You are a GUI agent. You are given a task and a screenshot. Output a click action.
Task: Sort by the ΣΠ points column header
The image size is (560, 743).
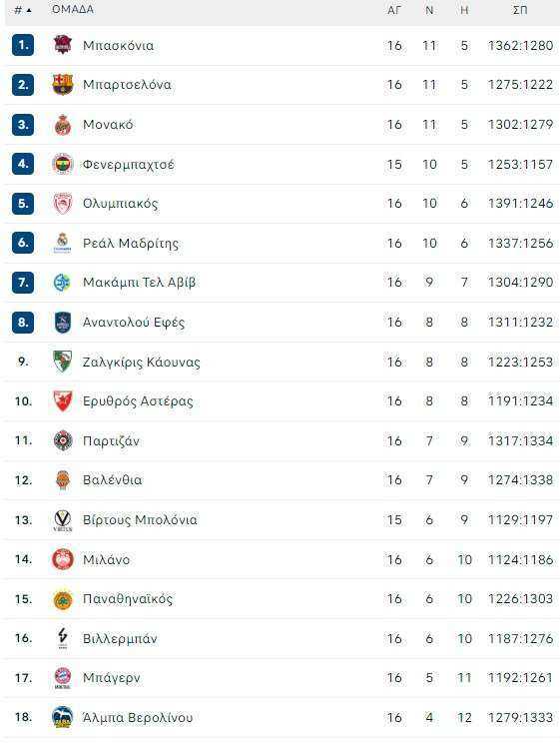[x=520, y=10]
